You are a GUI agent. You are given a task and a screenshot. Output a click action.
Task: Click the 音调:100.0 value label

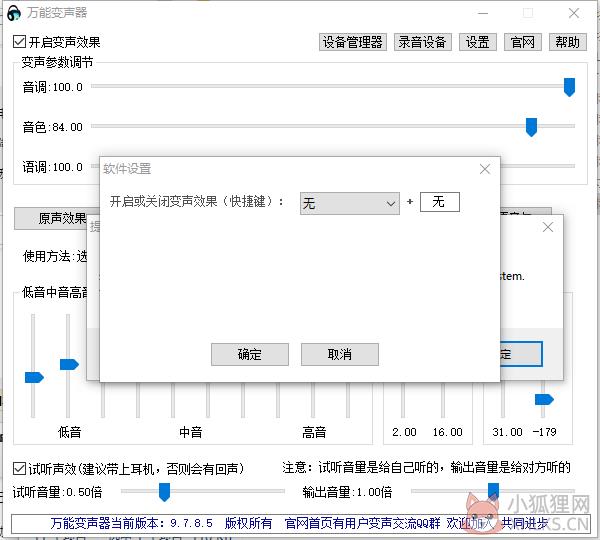pos(52,87)
